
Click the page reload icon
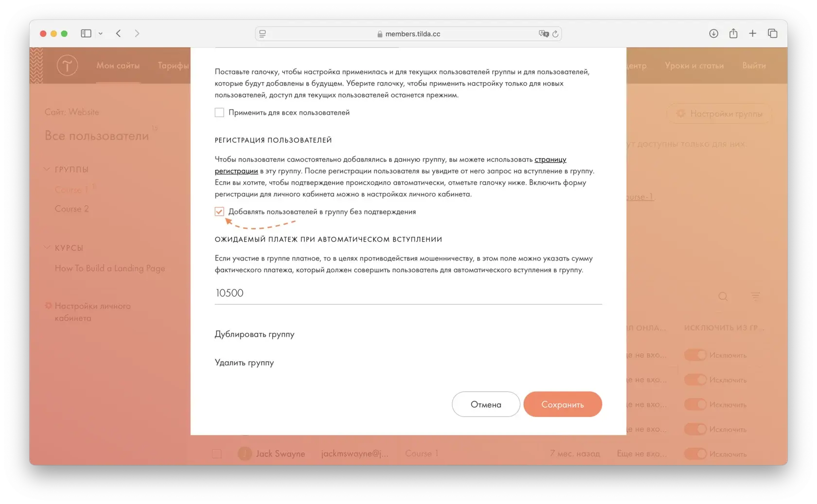point(555,34)
